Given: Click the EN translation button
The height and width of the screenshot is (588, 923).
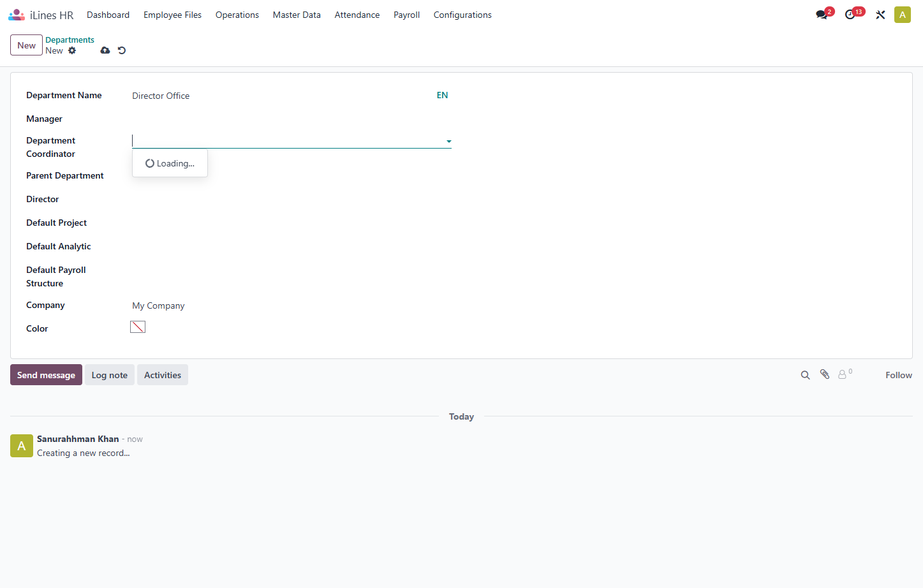Looking at the screenshot, I should click(442, 95).
